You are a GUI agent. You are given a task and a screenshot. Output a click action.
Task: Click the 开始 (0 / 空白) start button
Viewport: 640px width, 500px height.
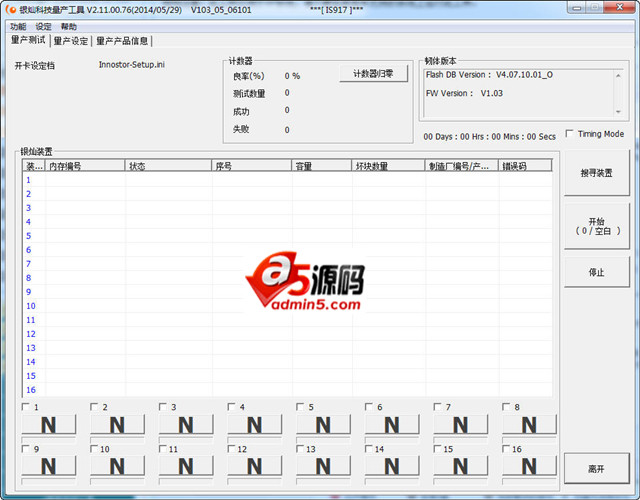click(596, 226)
